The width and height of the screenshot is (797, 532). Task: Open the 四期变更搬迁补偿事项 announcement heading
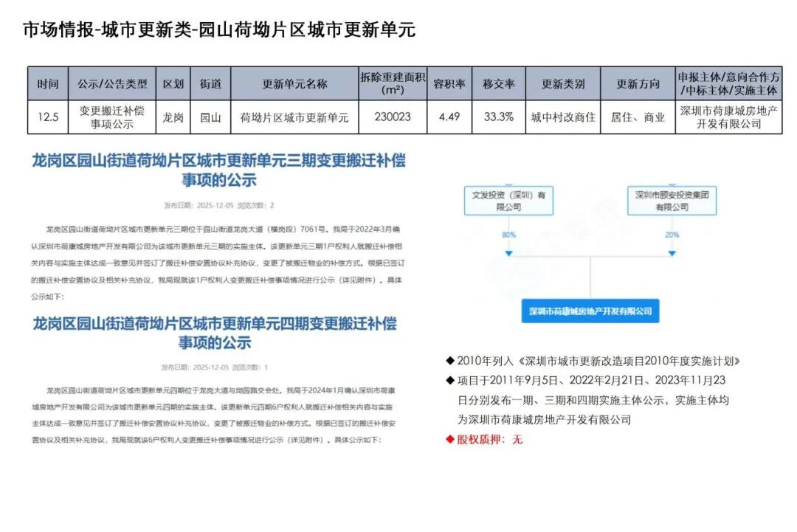pos(215,333)
